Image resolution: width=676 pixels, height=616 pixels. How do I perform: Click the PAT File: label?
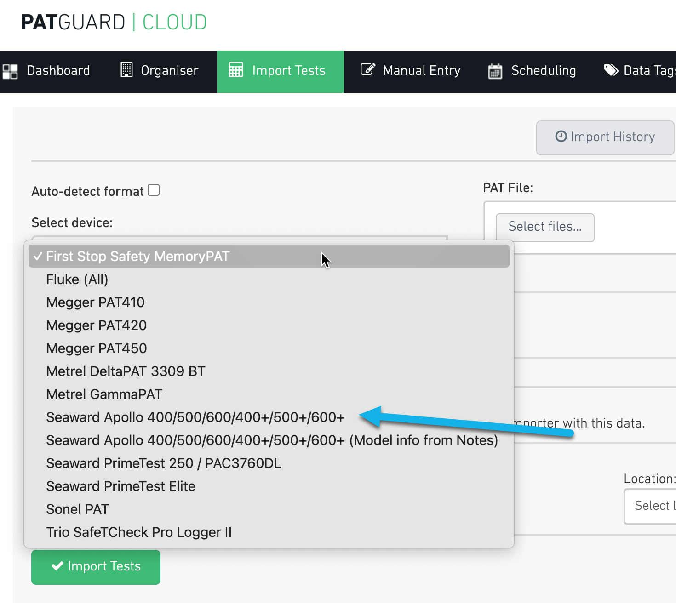tap(508, 188)
